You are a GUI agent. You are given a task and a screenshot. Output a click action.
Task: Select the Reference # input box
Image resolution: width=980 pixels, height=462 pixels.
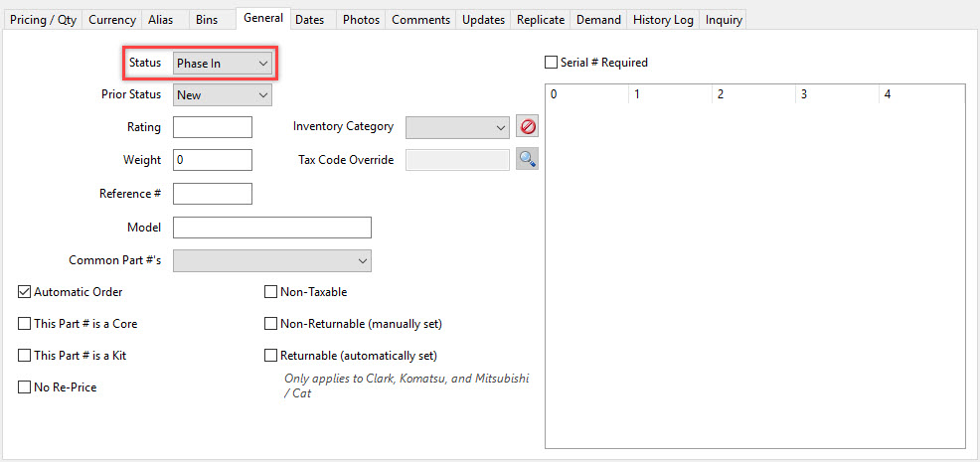213,193
